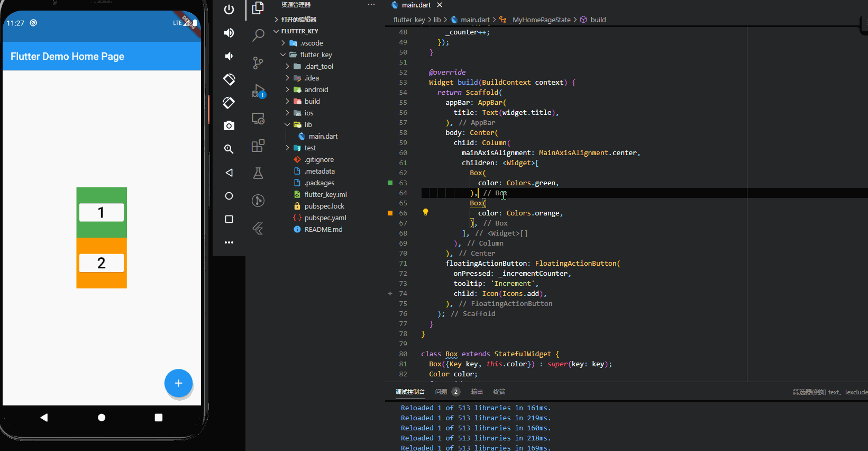The height and width of the screenshot is (451, 868).
Task: Open Testing flask view
Action: click(258, 173)
